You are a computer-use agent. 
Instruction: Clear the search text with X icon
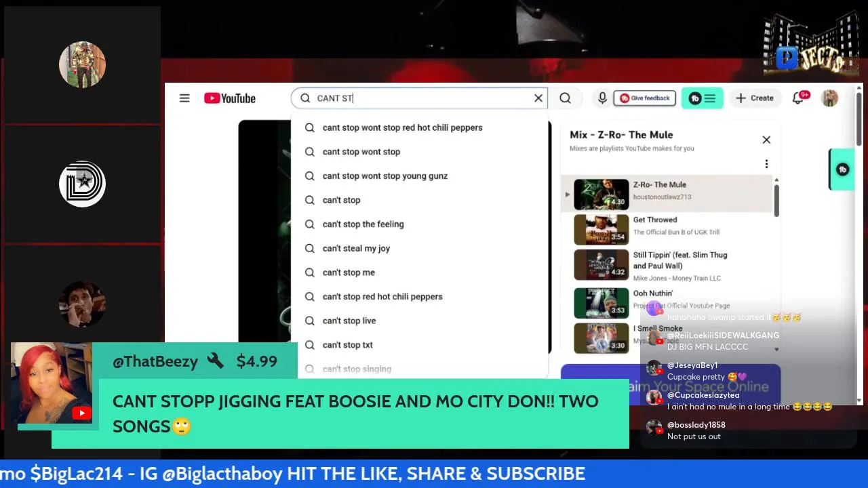point(538,98)
